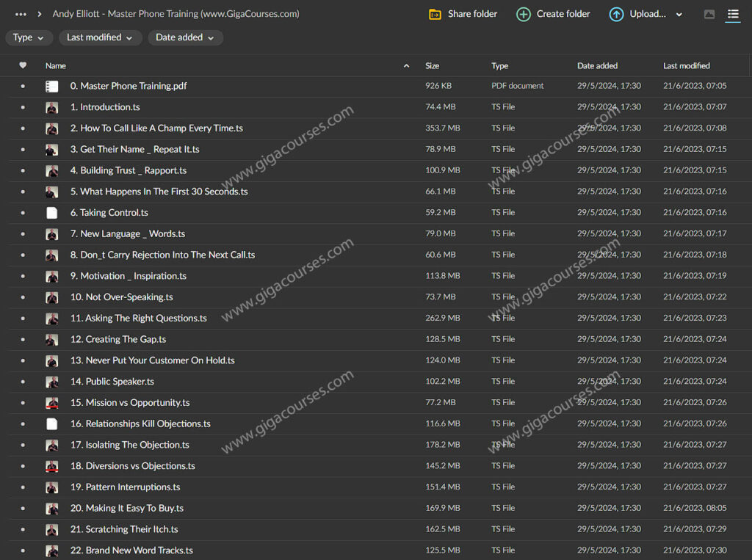The width and height of the screenshot is (752, 560).
Task: Expand the Last modified filter dropdown
Action: point(100,37)
